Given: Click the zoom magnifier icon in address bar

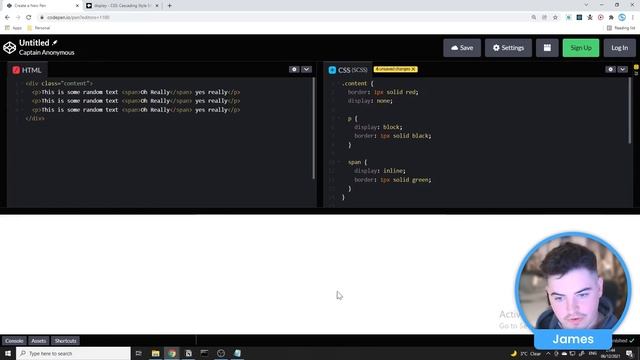Looking at the screenshot, I should [x=533, y=18].
